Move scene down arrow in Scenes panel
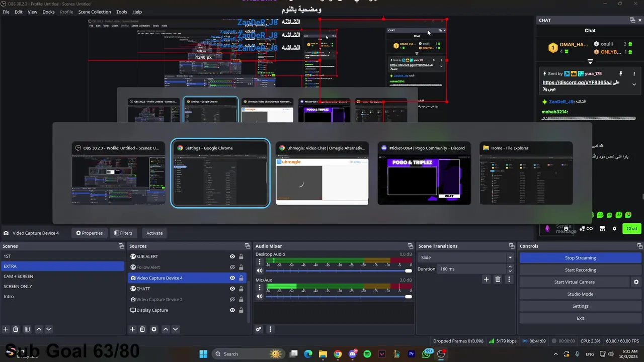Screen dimensions: 644x362 coord(48,329)
